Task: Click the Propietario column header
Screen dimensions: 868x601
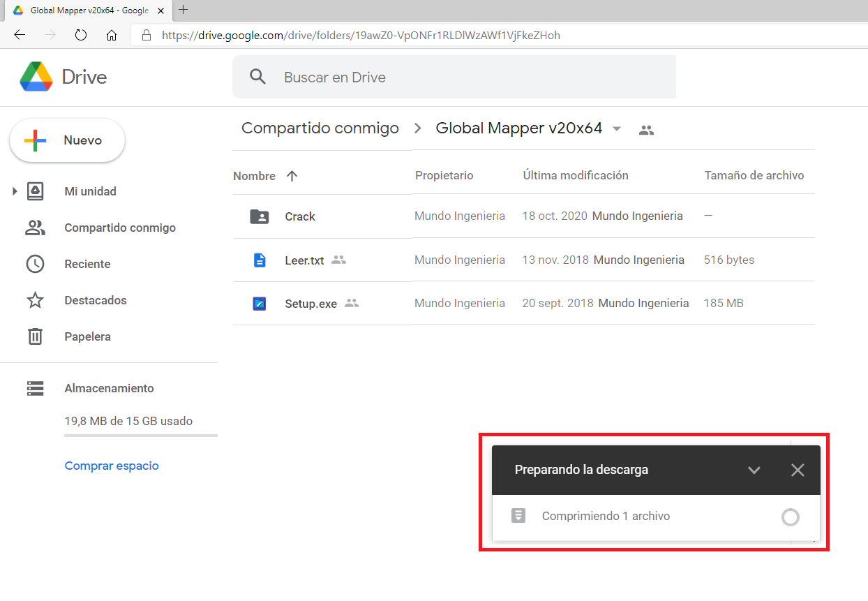Action: click(444, 176)
